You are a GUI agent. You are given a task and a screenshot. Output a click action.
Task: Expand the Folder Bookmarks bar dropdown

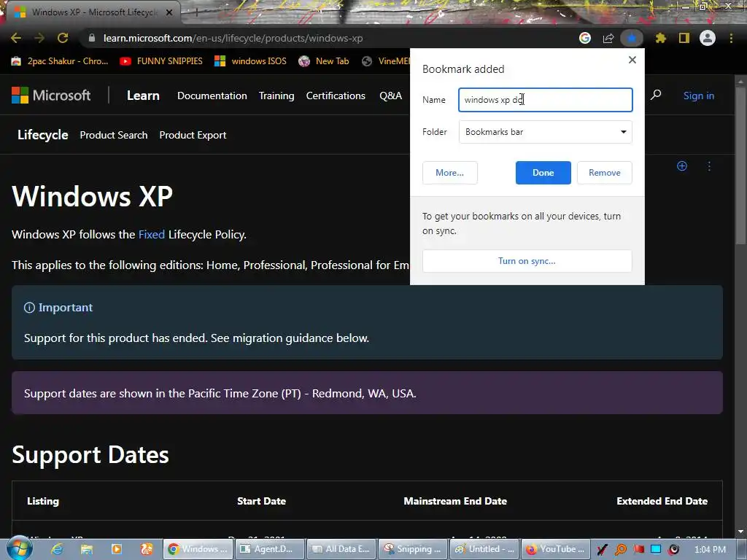coord(546,132)
